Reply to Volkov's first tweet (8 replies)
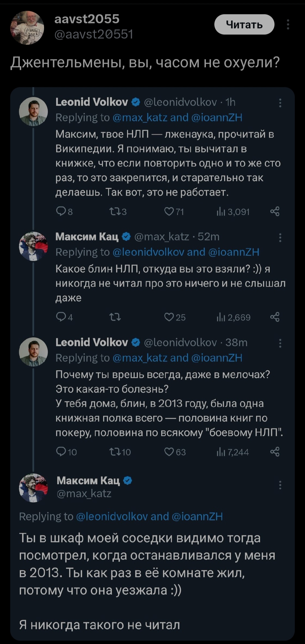305x644 pixels. point(61,211)
